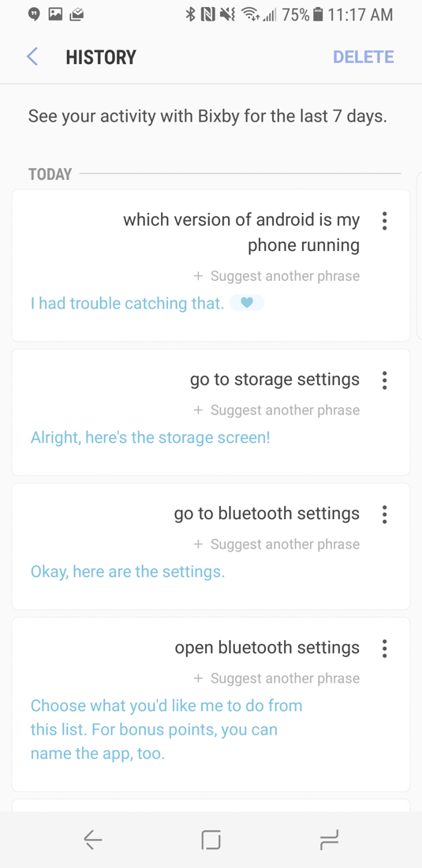Tap the battery percentage in the status bar
This screenshot has height=868, width=422.
click(295, 15)
